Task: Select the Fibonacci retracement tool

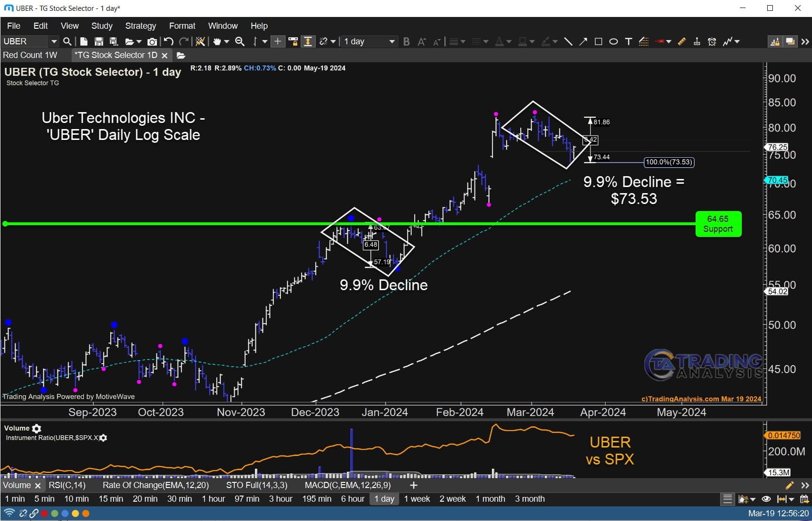Action: point(644,41)
